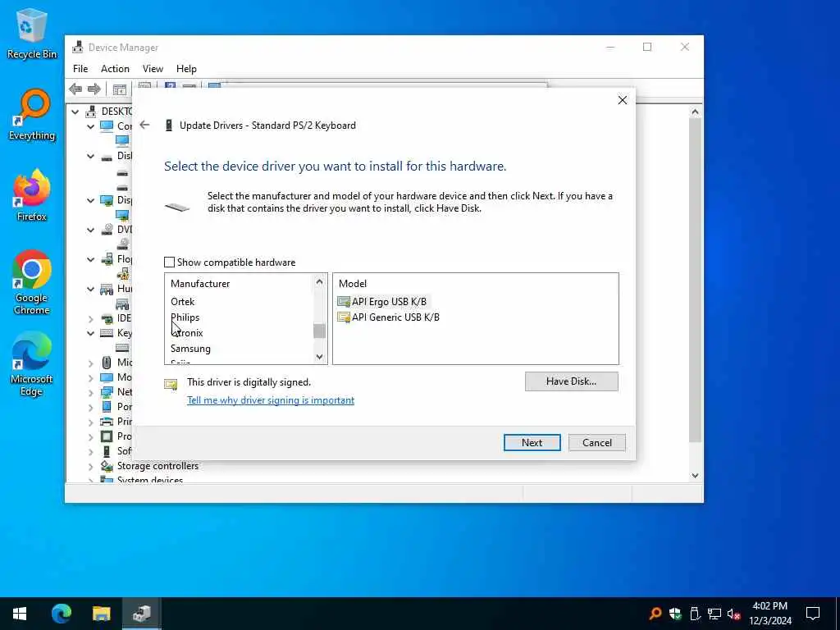Click the Manufacturer list scroll down arrow
The width and height of the screenshot is (840, 630).
(319, 357)
